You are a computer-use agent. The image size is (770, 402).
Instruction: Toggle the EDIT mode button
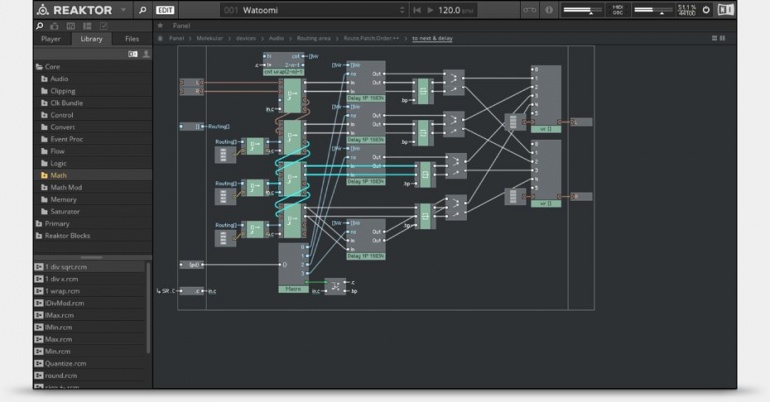[x=166, y=10]
